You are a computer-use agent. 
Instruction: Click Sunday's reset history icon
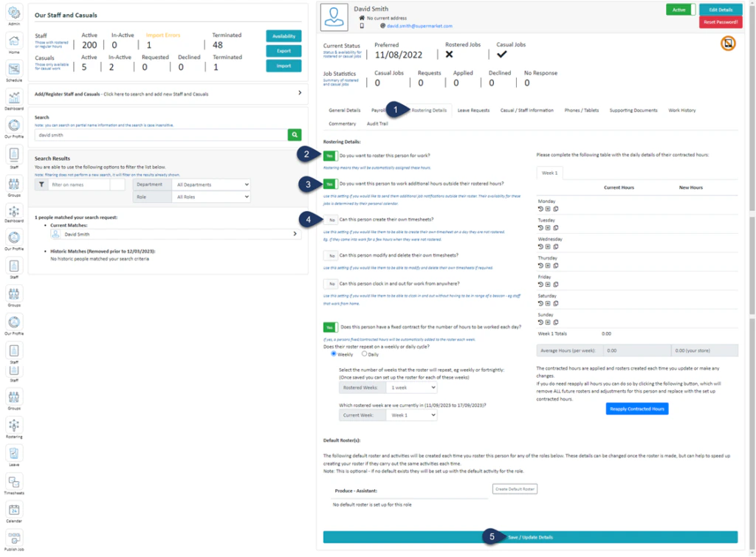tap(540, 322)
